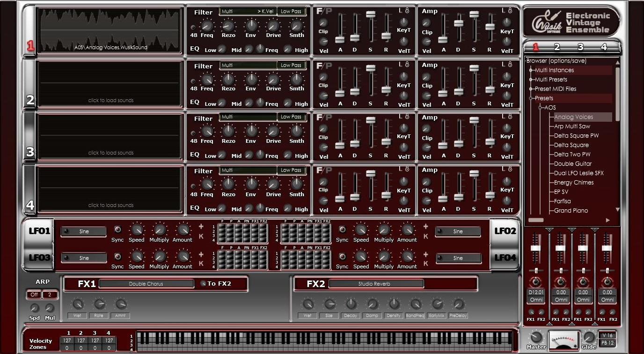644x354 pixels.
Task: Click the Wusik Electronic Vintage Ensemble logo
Action: coord(571,22)
